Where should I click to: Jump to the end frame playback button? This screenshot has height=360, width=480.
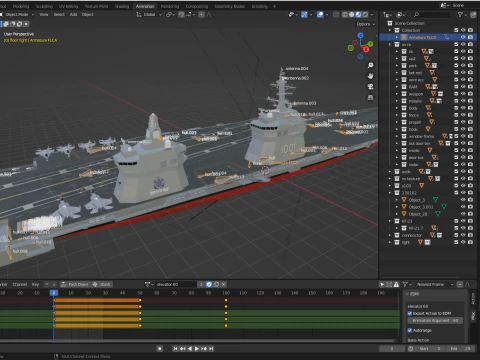(x=211, y=349)
